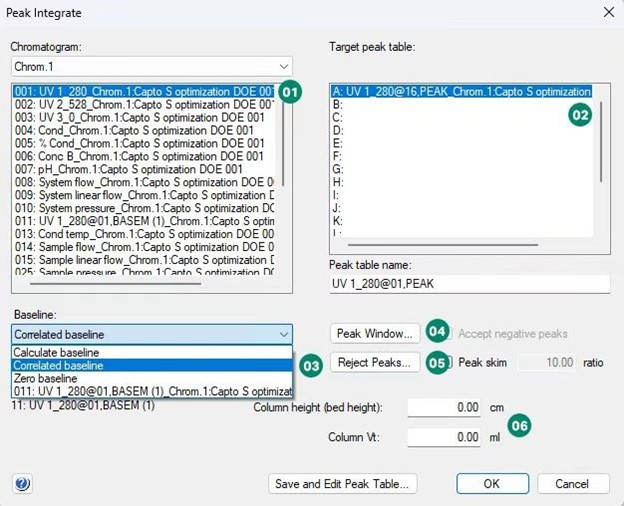Pick the 011: UV 1_280@01,BASEM baseline entry
Image resolution: width=624 pixels, height=506 pixels.
(150, 391)
